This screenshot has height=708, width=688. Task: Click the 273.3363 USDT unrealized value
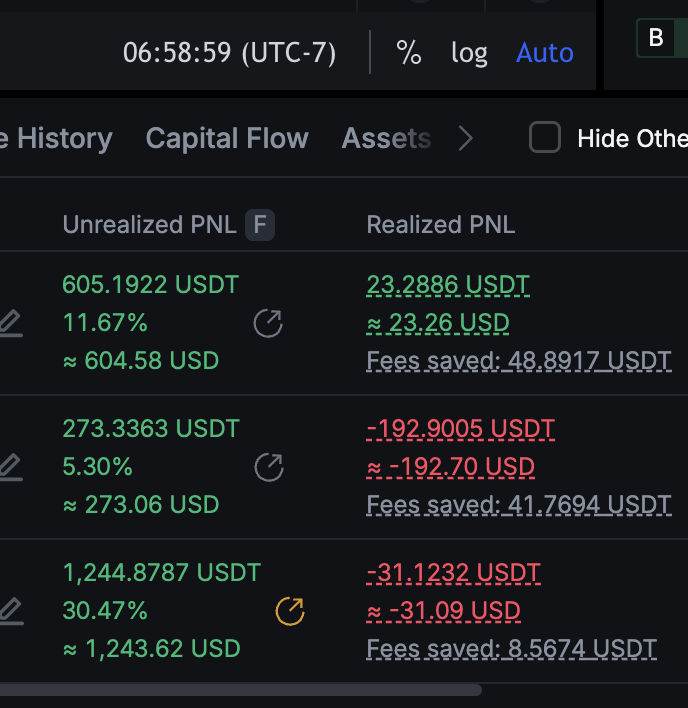(x=151, y=428)
